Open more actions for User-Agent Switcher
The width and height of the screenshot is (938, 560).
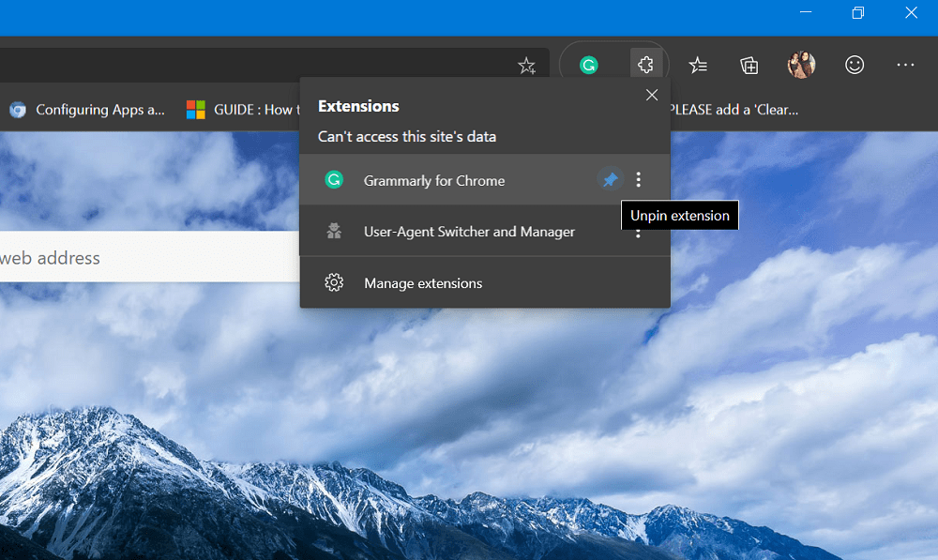638,232
